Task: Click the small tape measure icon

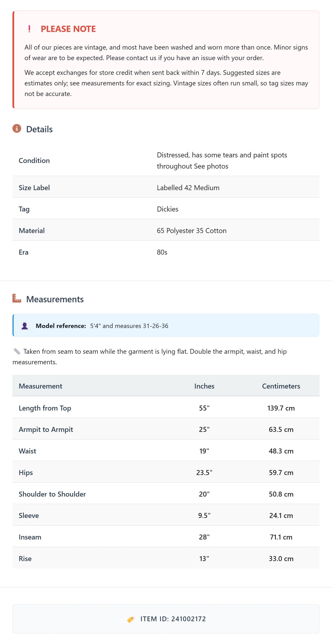Action: (x=17, y=351)
